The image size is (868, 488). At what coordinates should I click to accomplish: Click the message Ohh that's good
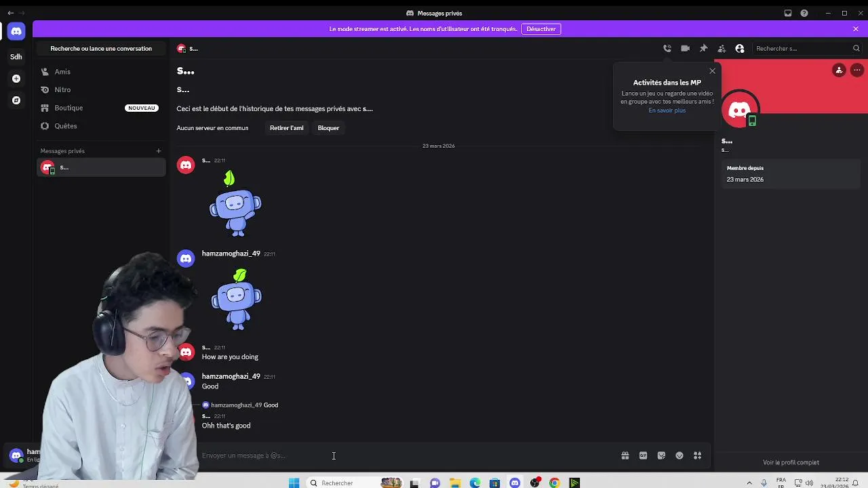pyautogui.click(x=226, y=426)
